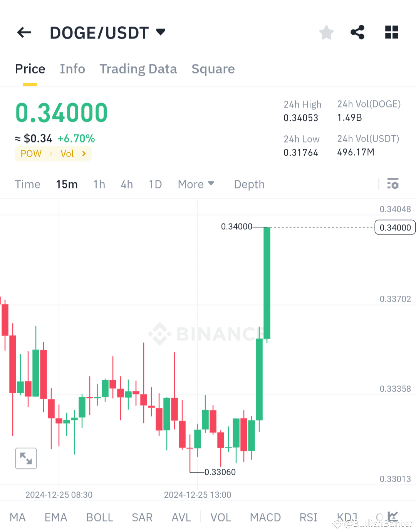Viewport: 416px width, 532px height.
Task: Open the share options for this chart
Action: [x=357, y=32]
